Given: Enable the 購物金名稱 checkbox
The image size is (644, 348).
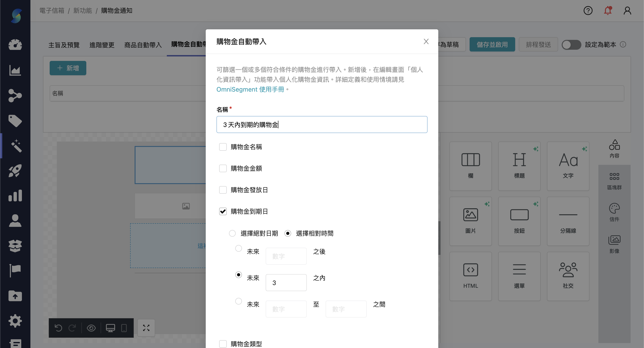Looking at the screenshot, I should [x=223, y=147].
